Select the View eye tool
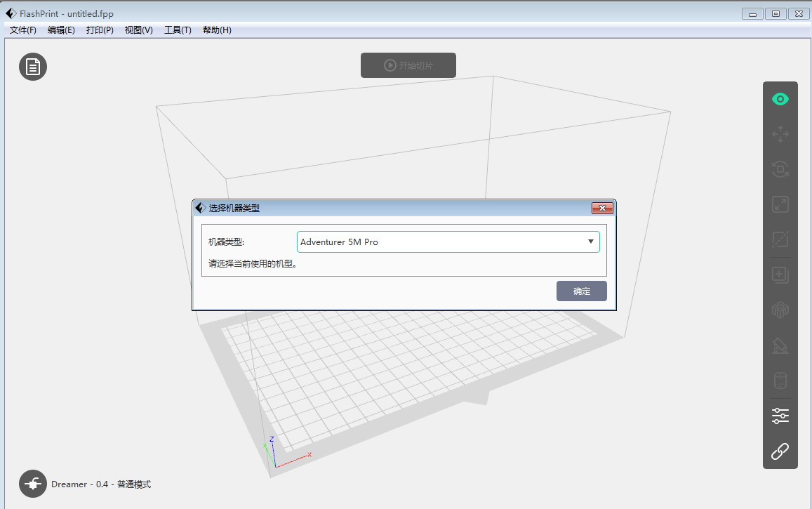812x509 pixels. [780, 99]
